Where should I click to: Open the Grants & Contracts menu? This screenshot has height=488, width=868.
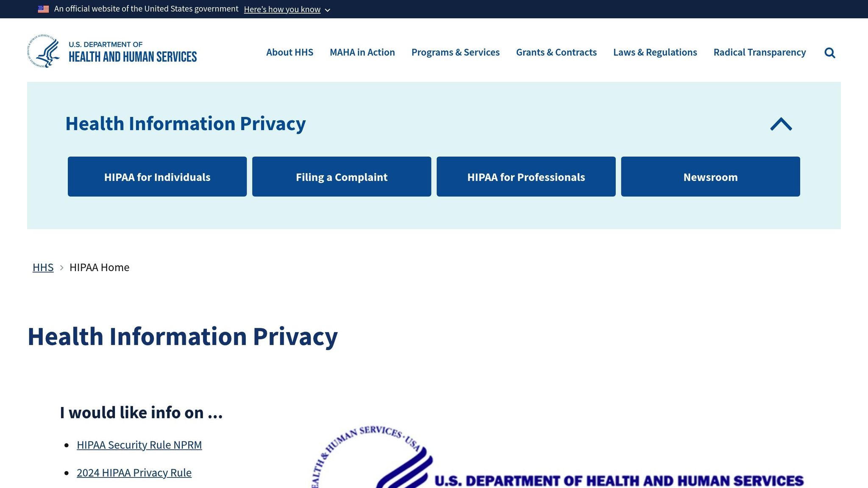click(x=556, y=53)
